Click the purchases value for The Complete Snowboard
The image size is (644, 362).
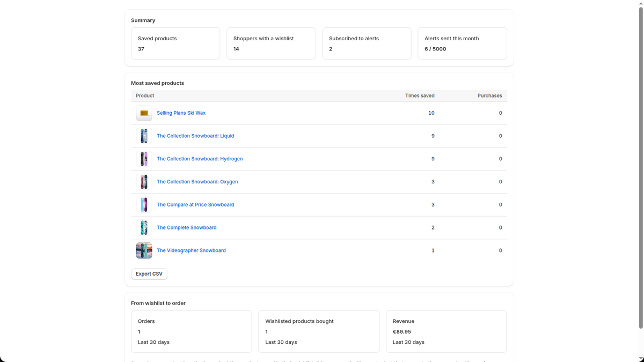pos(501,228)
